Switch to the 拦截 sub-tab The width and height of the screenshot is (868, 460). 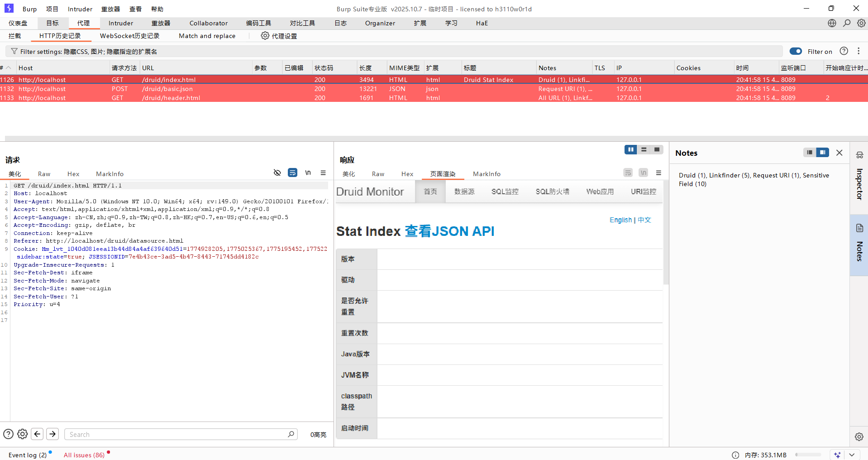pyautogui.click(x=15, y=36)
